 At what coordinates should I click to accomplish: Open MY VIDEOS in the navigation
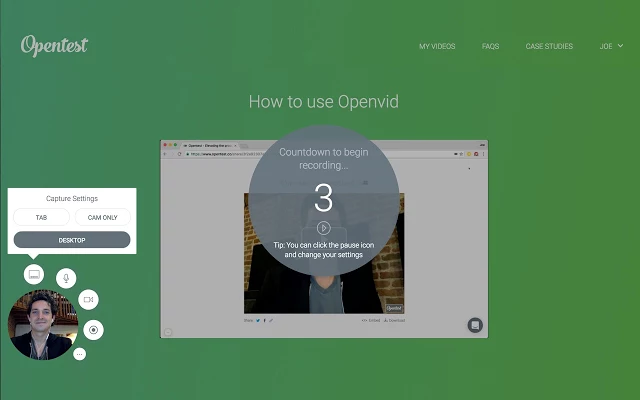(437, 47)
